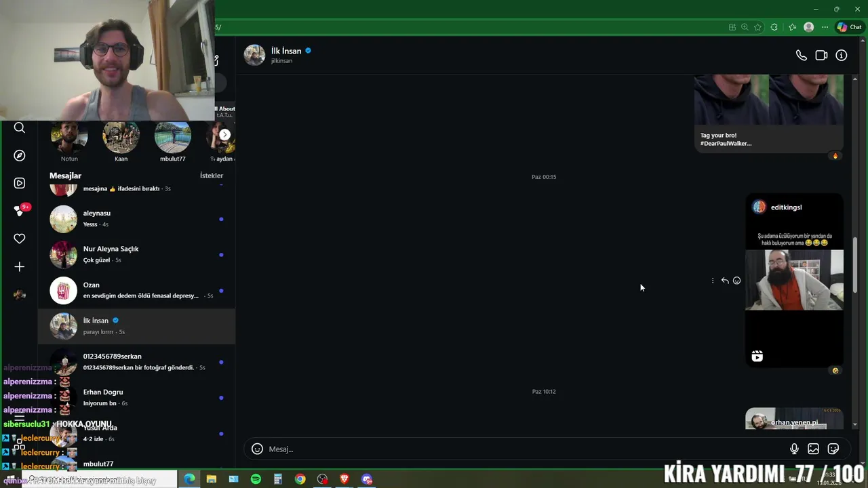Viewport: 868px width, 488px height.
Task: Open Calculator from the taskbar
Action: click(278, 479)
